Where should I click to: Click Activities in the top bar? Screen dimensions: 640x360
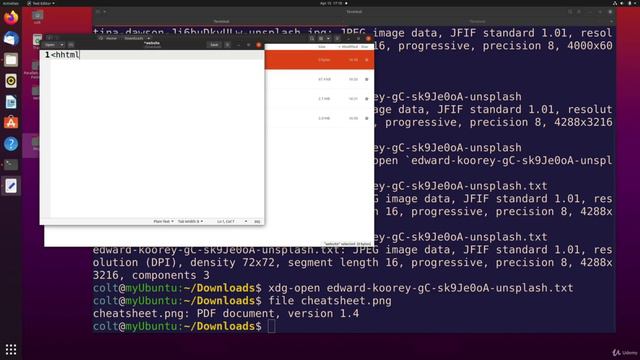[10, 3]
